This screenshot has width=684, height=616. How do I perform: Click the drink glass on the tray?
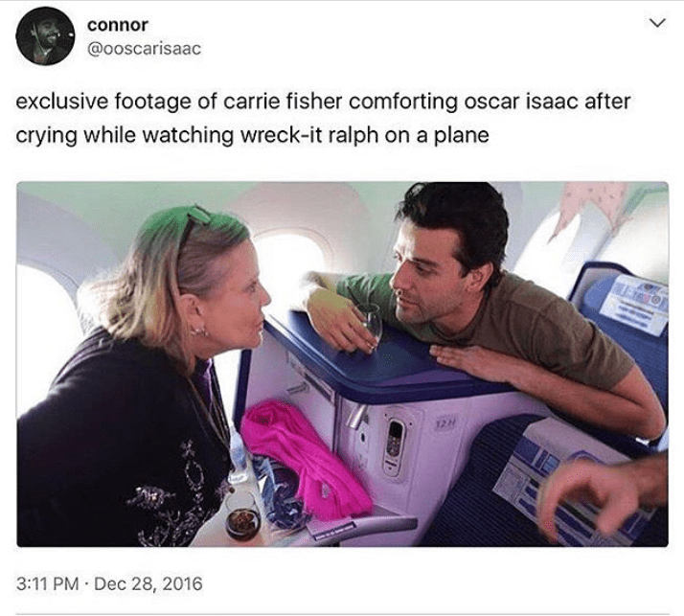pyautogui.click(x=243, y=516)
